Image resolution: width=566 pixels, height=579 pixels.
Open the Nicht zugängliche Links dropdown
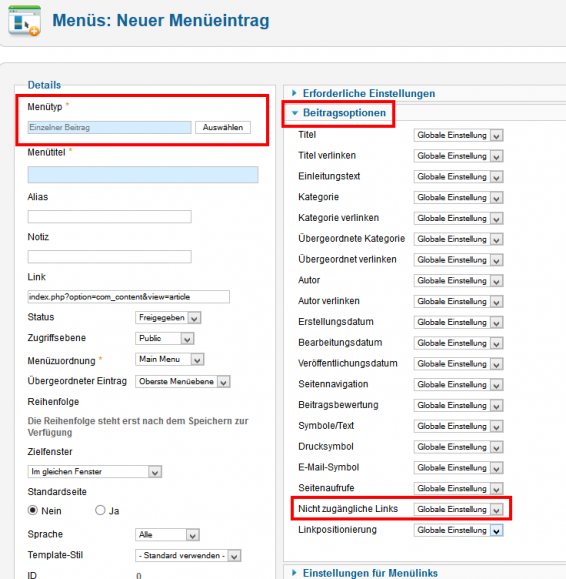pyautogui.click(x=458, y=509)
